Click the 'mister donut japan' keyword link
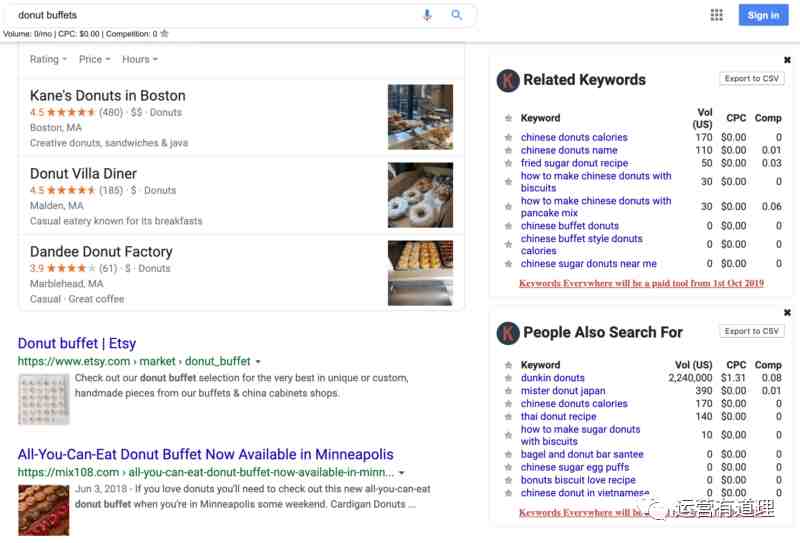This screenshot has width=800, height=543. pyautogui.click(x=563, y=391)
